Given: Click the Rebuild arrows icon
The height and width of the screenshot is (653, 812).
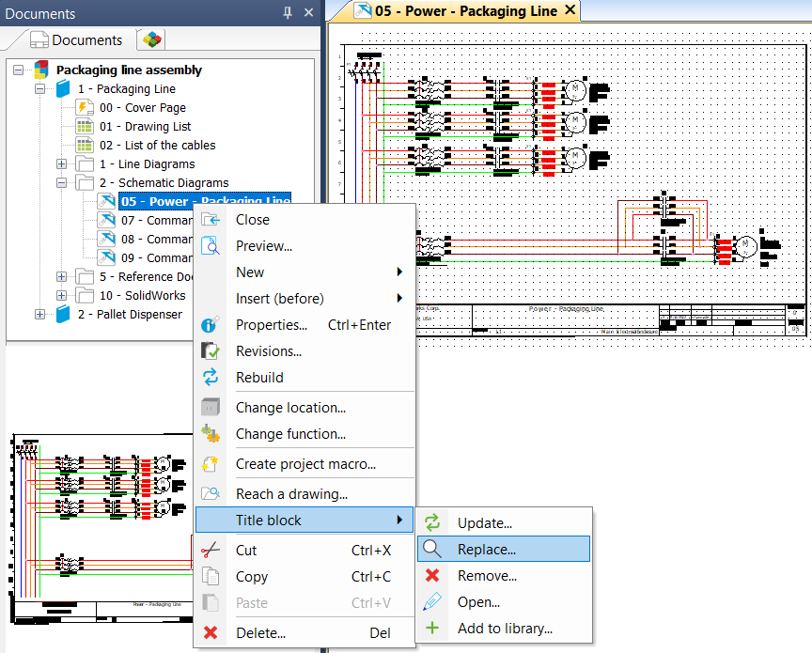Looking at the screenshot, I should tap(211, 378).
